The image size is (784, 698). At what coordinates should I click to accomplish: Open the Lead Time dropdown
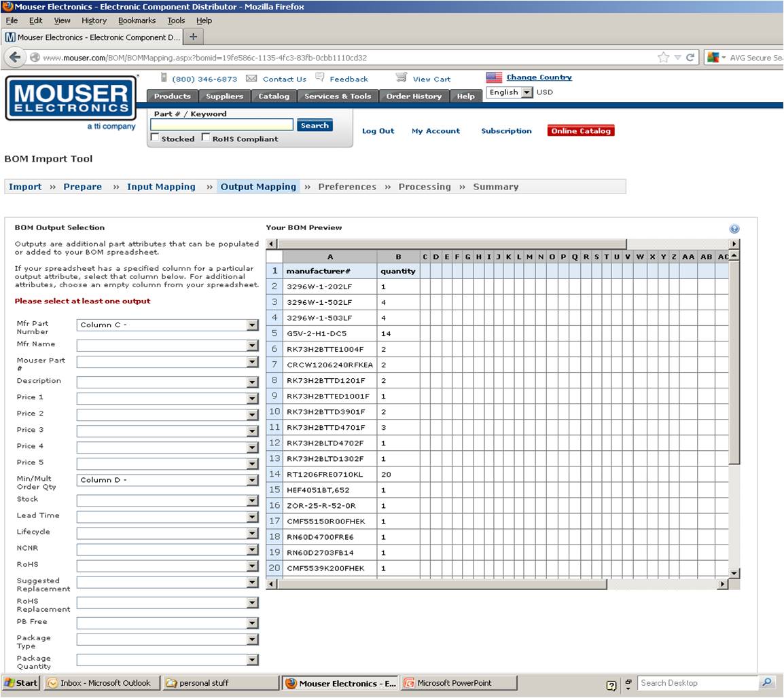tap(168, 517)
